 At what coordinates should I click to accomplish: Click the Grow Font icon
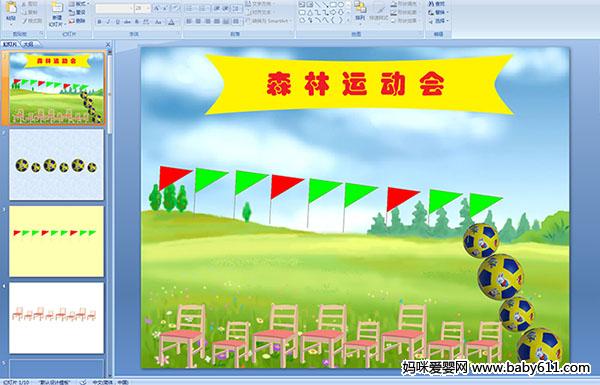tap(156, 8)
